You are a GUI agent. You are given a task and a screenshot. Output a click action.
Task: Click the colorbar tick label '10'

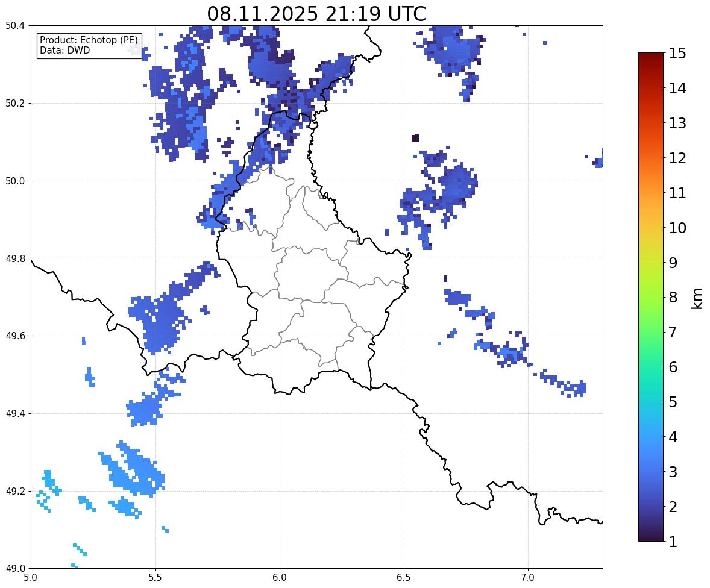[x=677, y=228]
